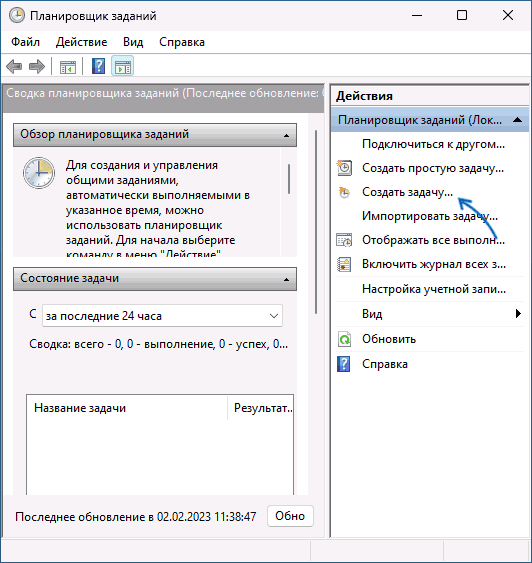
Task: Click the Обно refresh button at bottom
Action: [290, 516]
